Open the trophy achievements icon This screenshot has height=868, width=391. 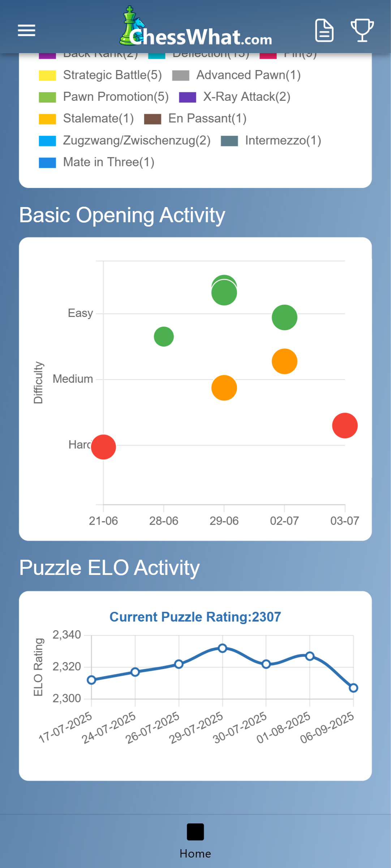click(x=362, y=30)
